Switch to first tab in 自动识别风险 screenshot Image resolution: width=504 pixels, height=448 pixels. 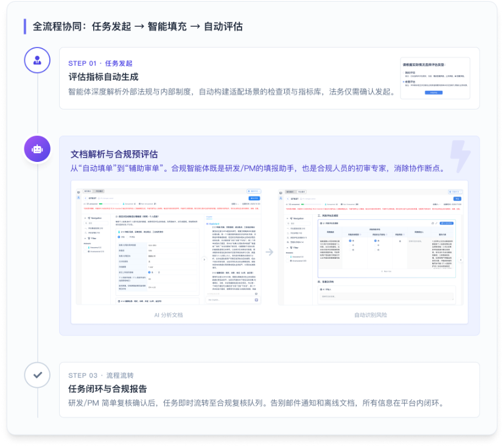coord(290,192)
